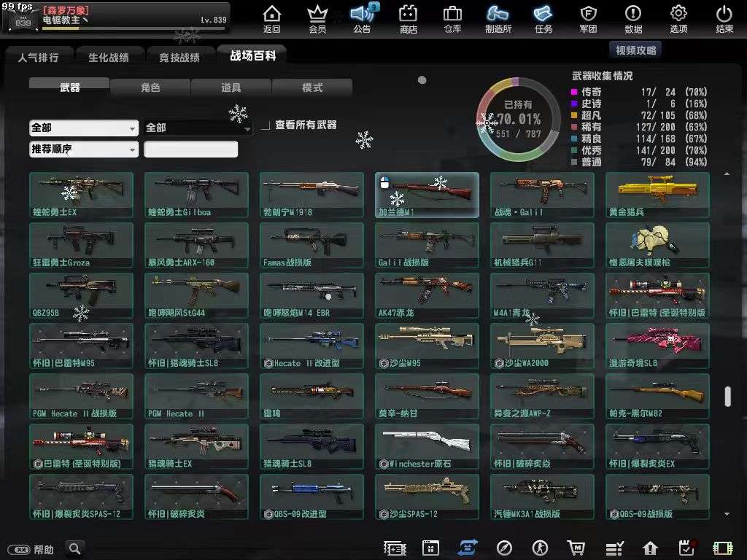Click the compass icon in bottom toolbar
This screenshot has width=747, height=560.
[x=505, y=547]
